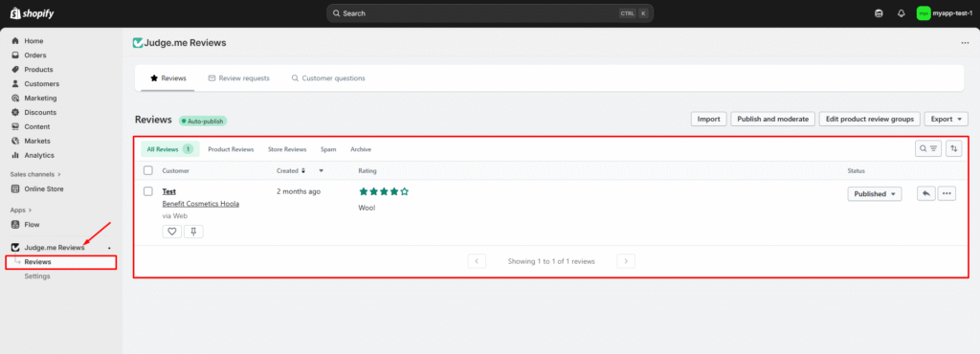This screenshot has height=354, width=980.
Task: Click the heart icon under the Test review
Action: point(172,232)
